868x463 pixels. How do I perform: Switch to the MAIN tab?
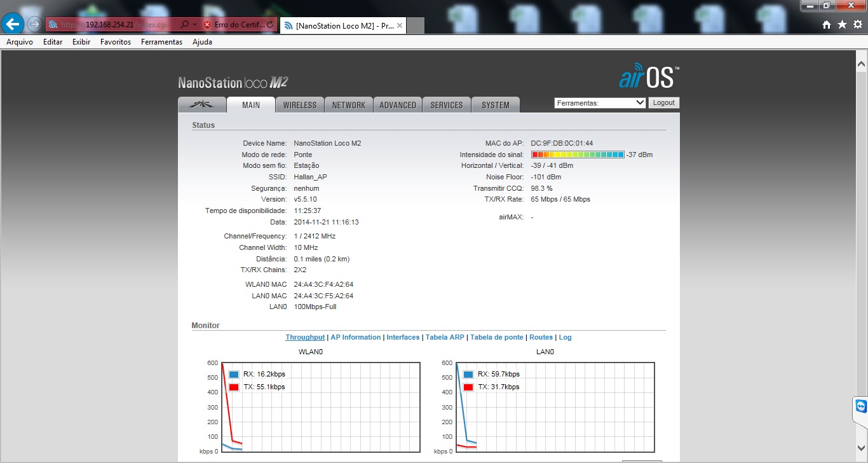click(x=251, y=105)
